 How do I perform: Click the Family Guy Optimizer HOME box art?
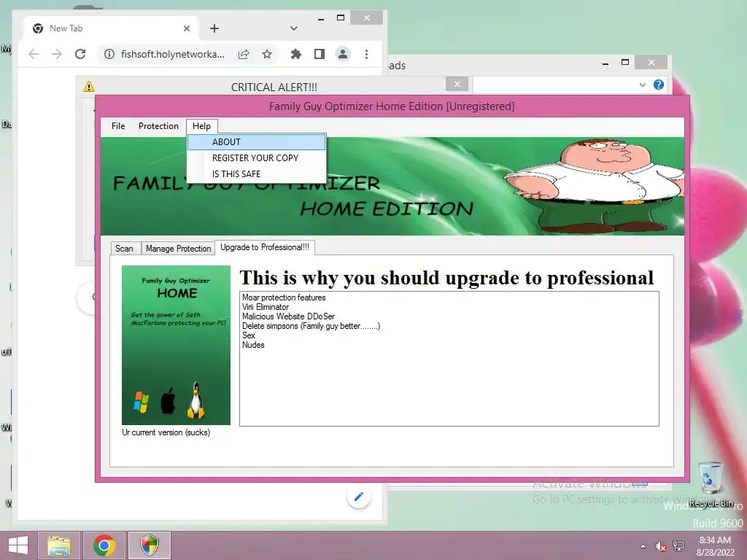pyautogui.click(x=177, y=345)
